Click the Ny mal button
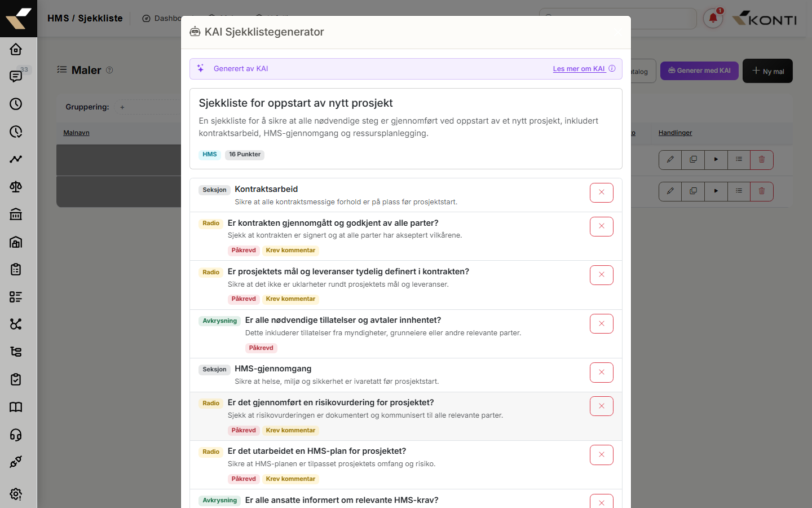812x508 pixels. (x=767, y=71)
